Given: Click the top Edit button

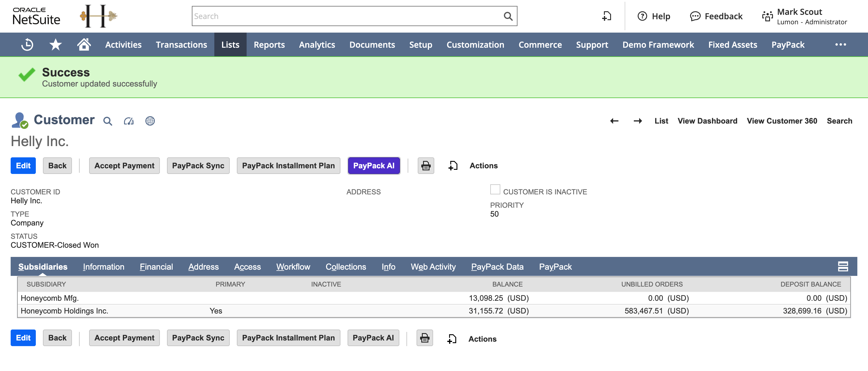Looking at the screenshot, I should pos(23,166).
